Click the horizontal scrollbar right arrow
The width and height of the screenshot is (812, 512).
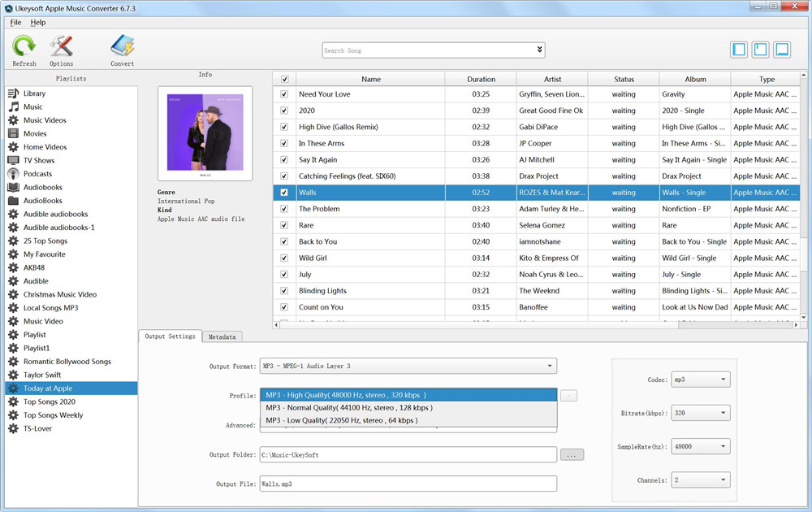click(x=796, y=325)
